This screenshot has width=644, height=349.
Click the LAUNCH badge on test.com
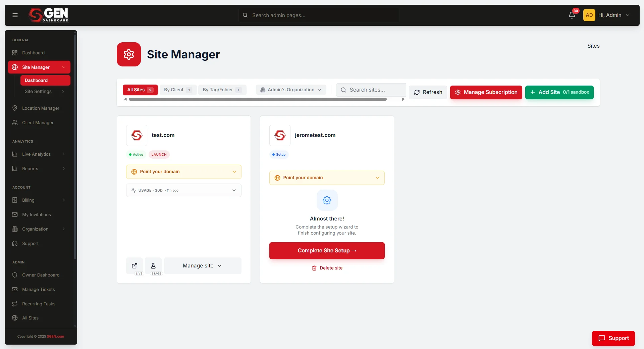(x=159, y=155)
